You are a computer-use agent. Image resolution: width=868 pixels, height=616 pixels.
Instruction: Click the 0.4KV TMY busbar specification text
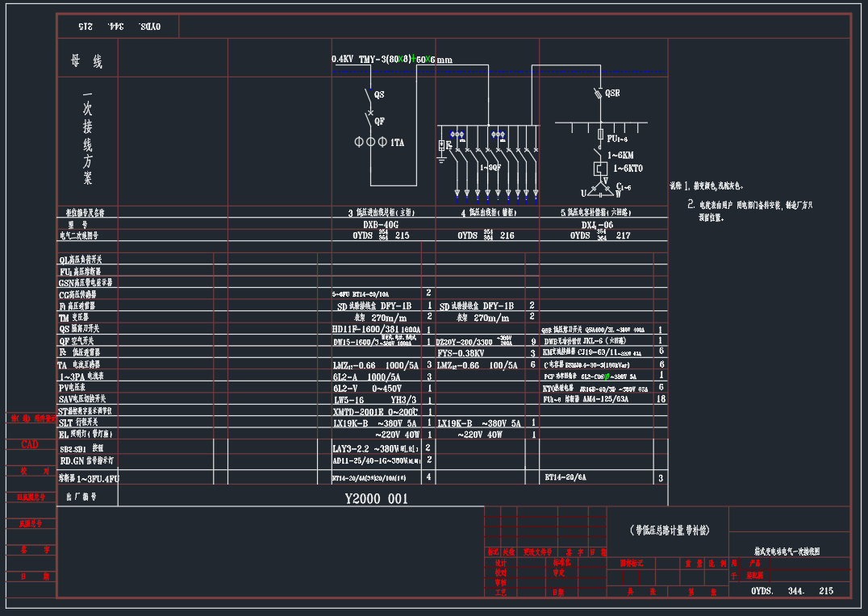tap(392, 60)
